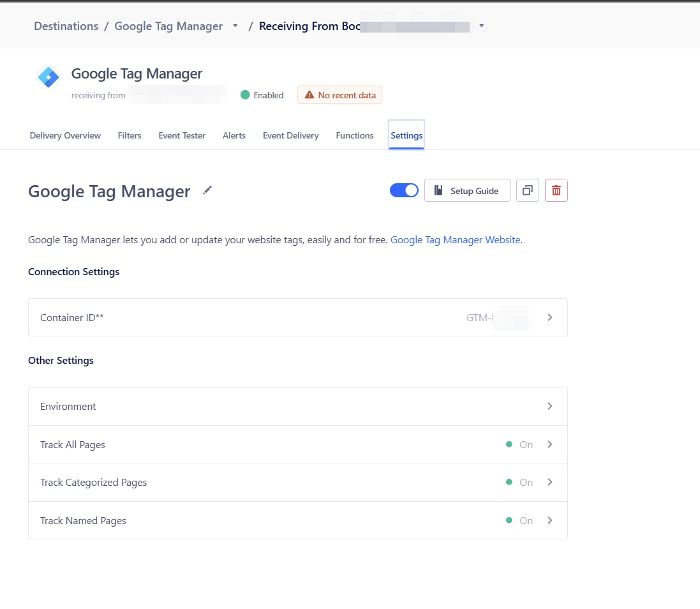Expand Track Categorized Pages chevron

click(x=550, y=482)
